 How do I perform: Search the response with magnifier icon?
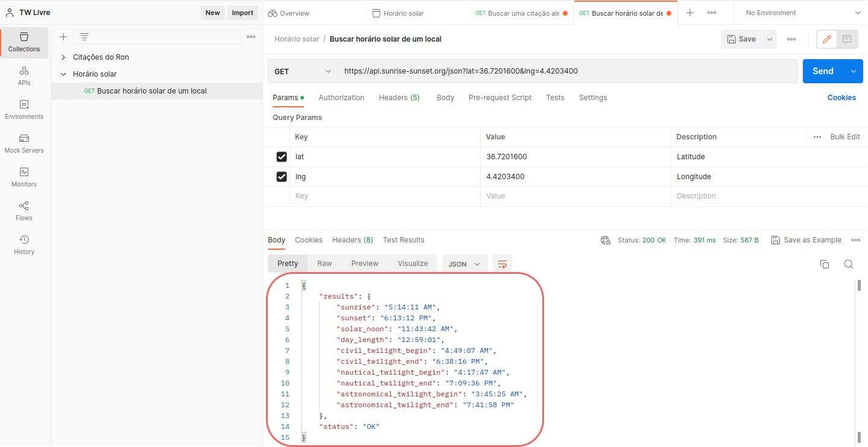click(x=849, y=264)
